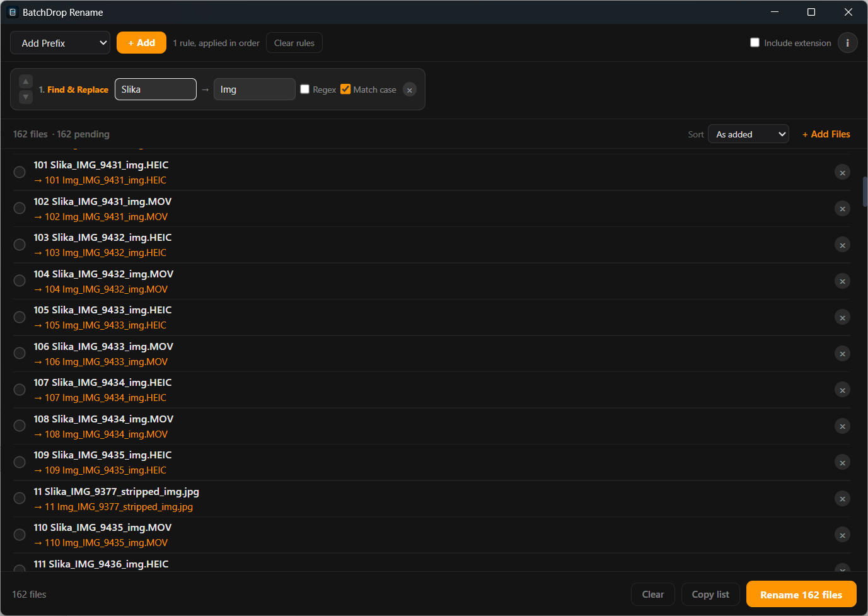The width and height of the screenshot is (868, 616).
Task: Click the + Add Files link
Action: 826,134
